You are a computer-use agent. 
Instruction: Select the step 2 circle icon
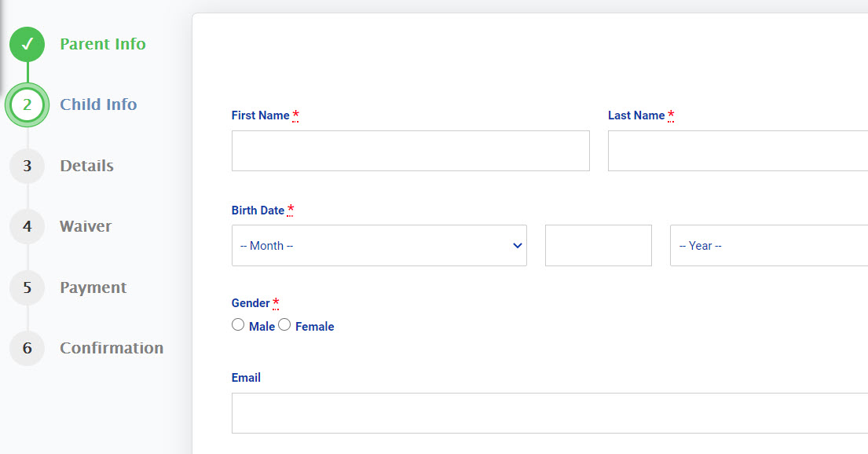(x=27, y=104)
